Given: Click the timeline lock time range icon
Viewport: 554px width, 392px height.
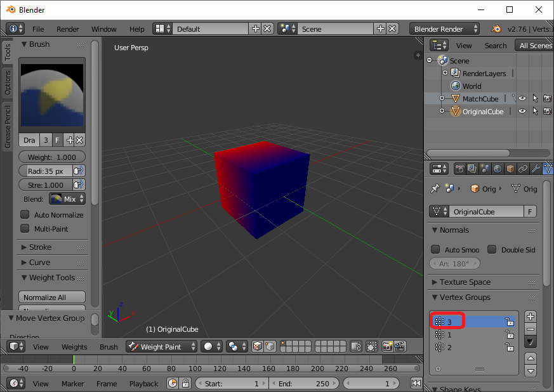Looking at the screenshot, I should (186, 383).
